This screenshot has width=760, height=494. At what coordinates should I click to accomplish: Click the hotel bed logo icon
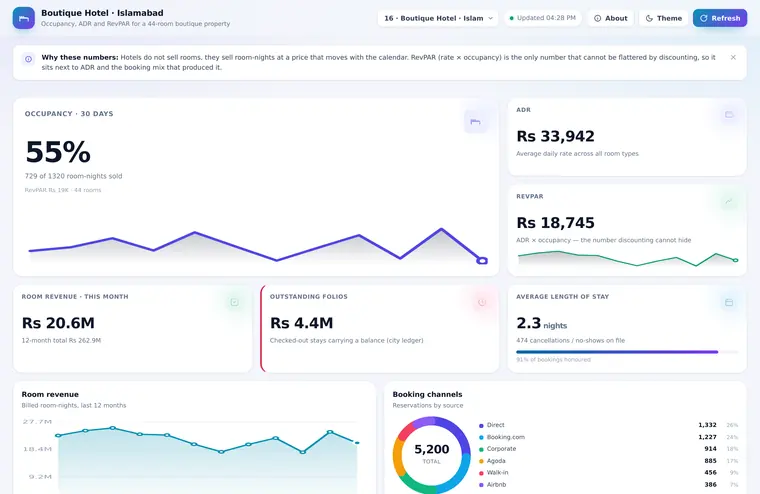[23, 18]
